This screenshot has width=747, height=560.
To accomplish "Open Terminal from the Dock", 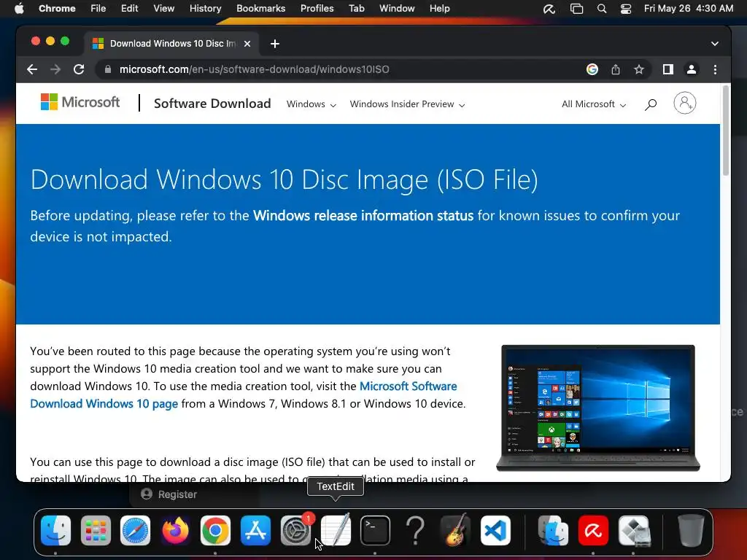I will coord(375,531).
